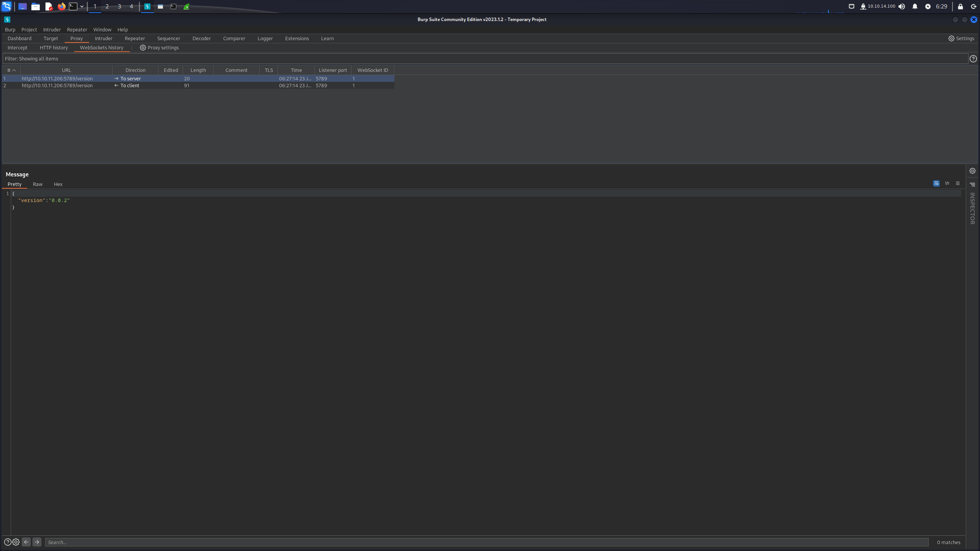Expand the terminal launcher dropdown arrow
Viewport: 980px width, 551px height.
click(x=82, y=6)
